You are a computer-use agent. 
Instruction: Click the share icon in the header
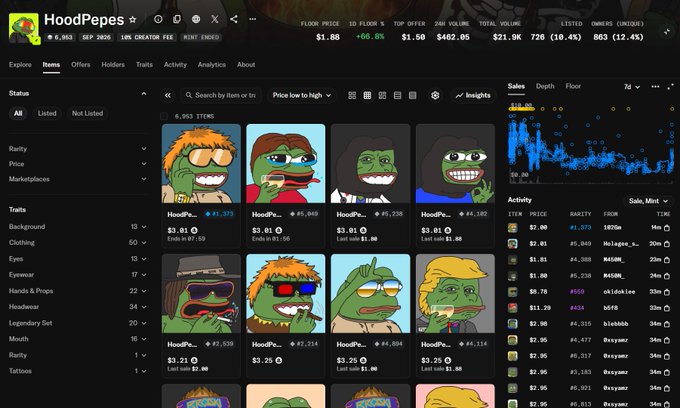click(x=234, y=19)
